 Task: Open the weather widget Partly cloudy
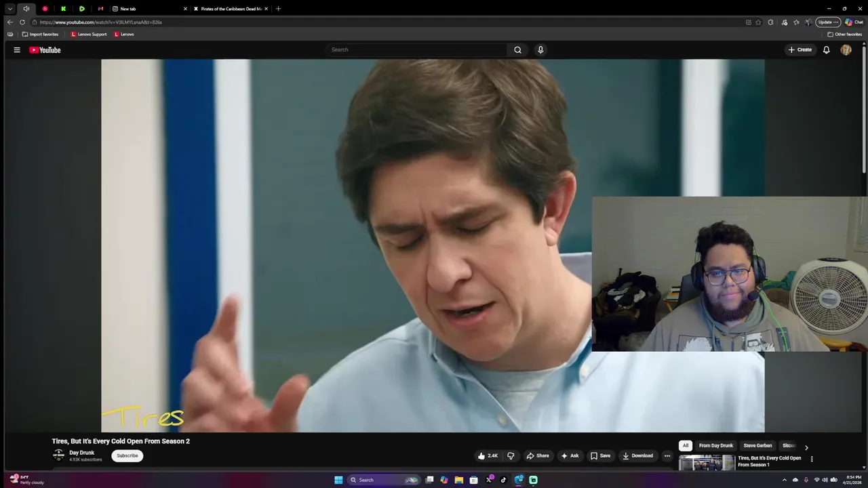[x=27, y=480]
